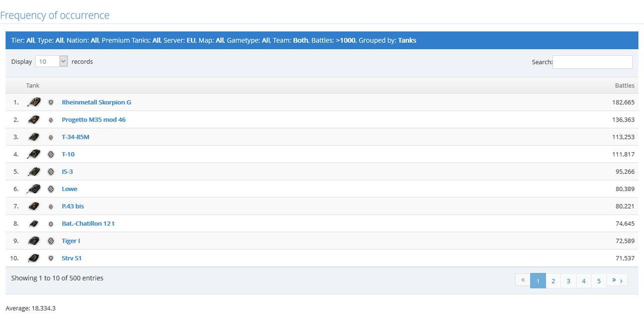Click the battle count 95,266
Screen dimensions: 644x317
coord(625,171)
